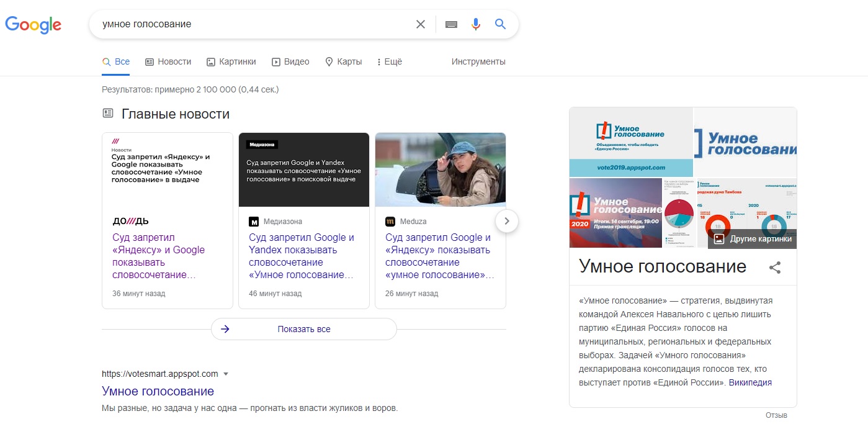
Task: Click the Главные новости newspaper icon
Action: (x=108, y=114)
